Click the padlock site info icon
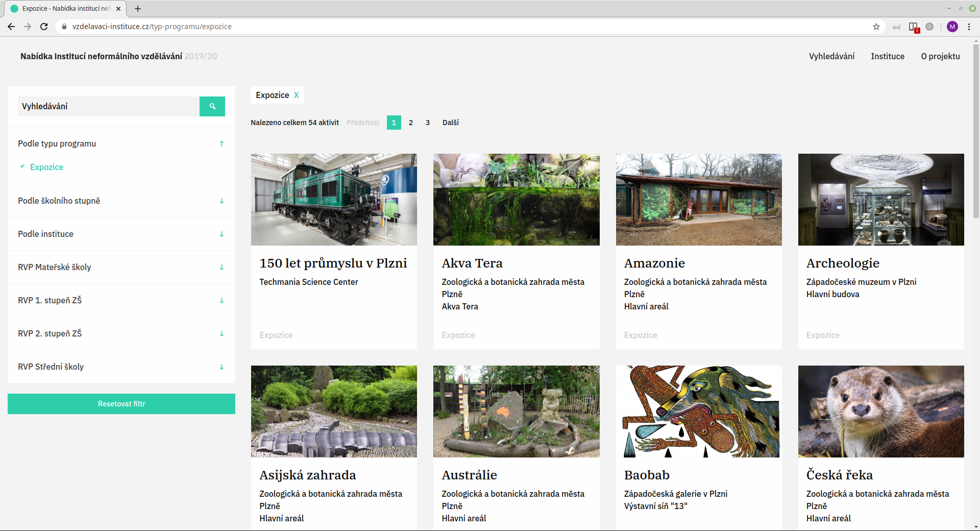The height and width of the screenshot is (531, 980). [x=64, y=27]
